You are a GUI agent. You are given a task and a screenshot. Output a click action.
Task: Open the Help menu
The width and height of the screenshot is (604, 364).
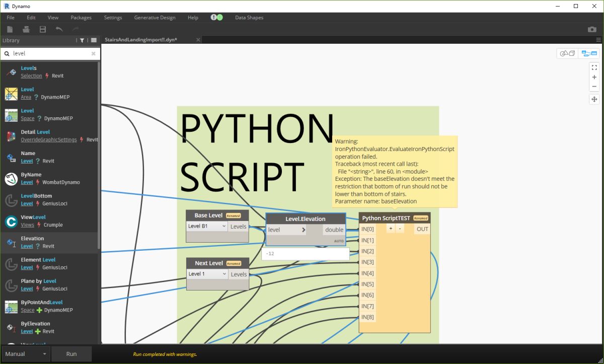coord(193,18)
